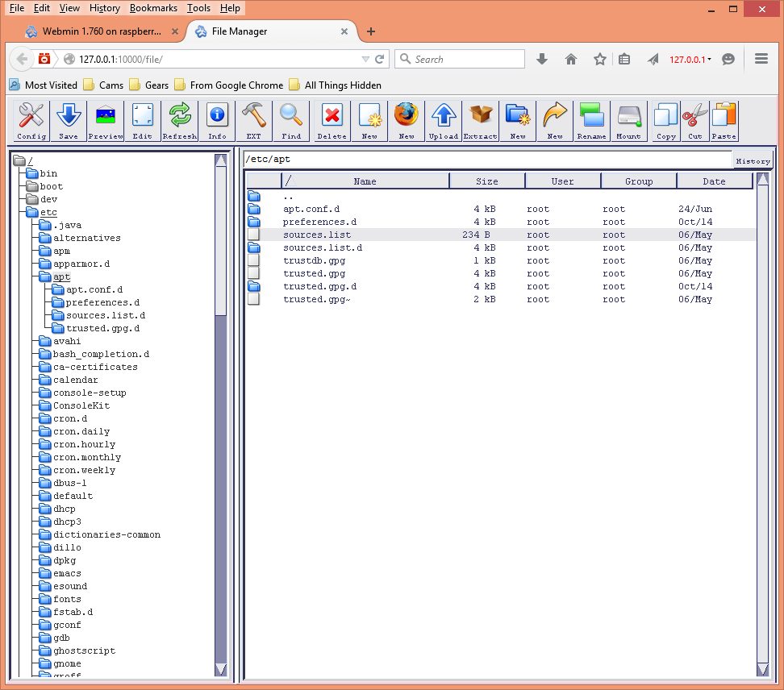Click the History button beside path
The height and width of the screenshot is (690, 784).
[753, 161]
